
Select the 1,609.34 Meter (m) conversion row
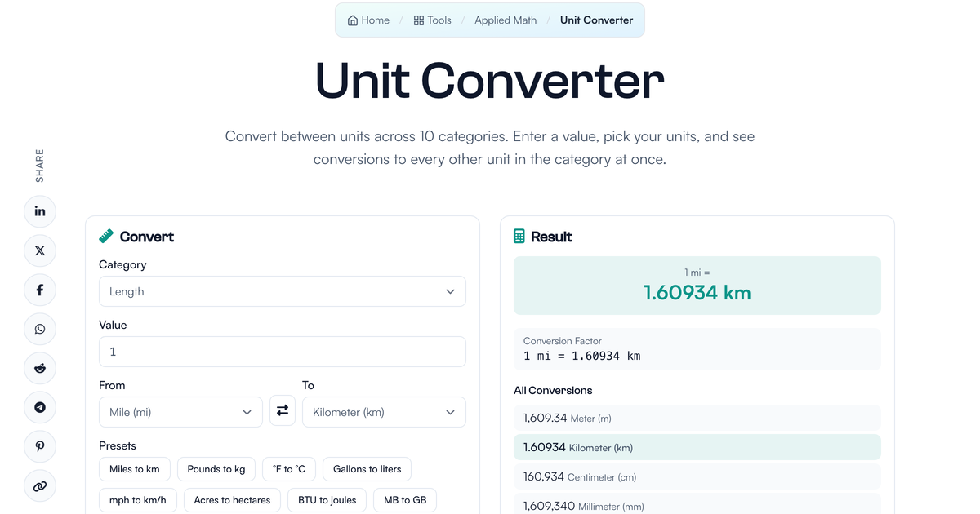697,418
